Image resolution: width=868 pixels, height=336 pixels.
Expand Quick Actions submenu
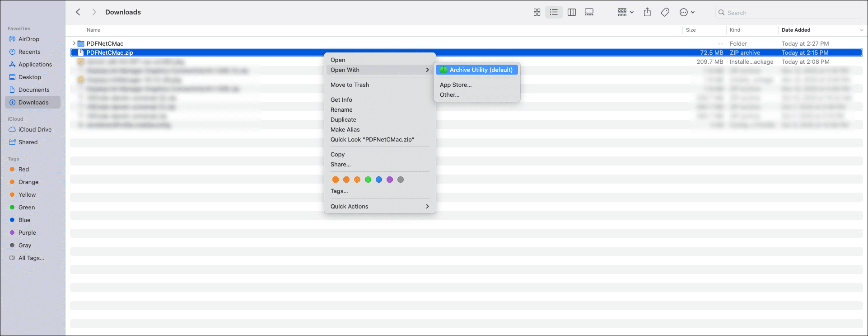click(379, 207)
